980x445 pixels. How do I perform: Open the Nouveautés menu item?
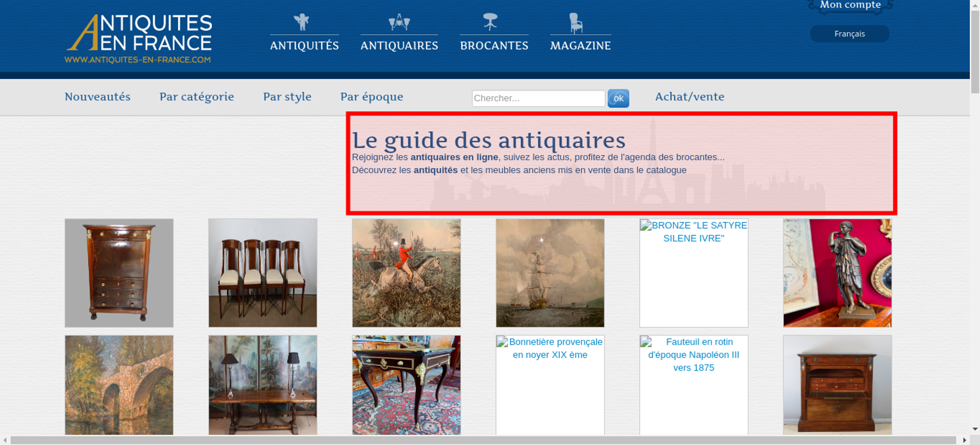pos(98,97)
